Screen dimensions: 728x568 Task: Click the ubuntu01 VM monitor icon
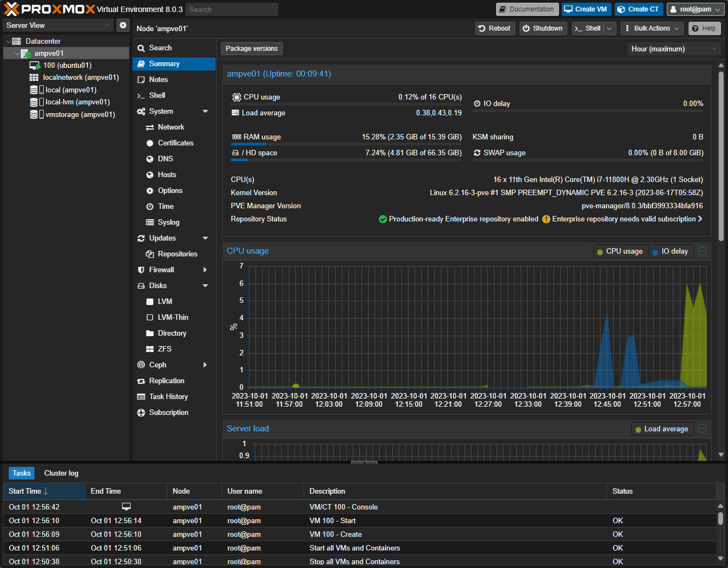(35, 66)
